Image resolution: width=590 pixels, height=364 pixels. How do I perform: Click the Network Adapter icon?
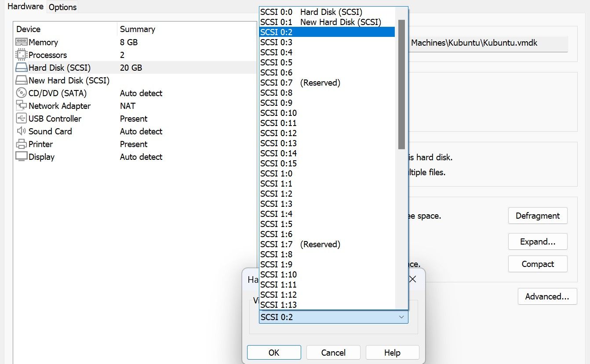(x=21, y=106)
